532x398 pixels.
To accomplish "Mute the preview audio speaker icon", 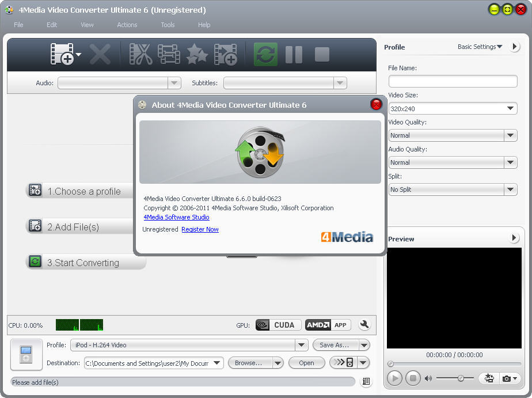I will 427,378.
